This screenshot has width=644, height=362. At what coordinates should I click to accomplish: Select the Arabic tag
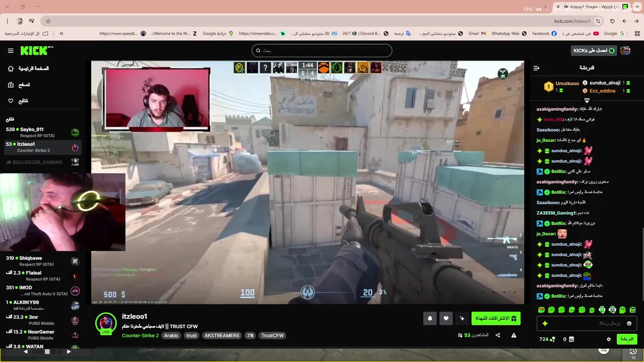(x=171, y=335)
